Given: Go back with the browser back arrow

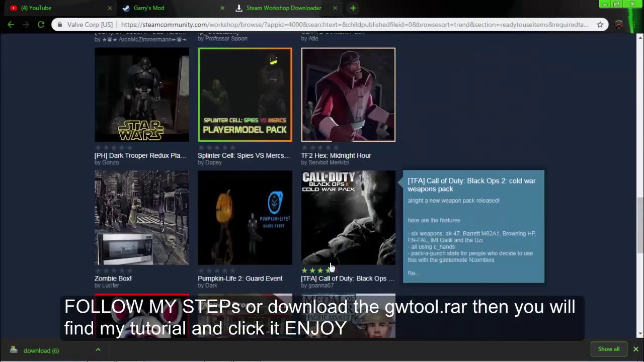Looking at the screenshot, I should (11, 24).
